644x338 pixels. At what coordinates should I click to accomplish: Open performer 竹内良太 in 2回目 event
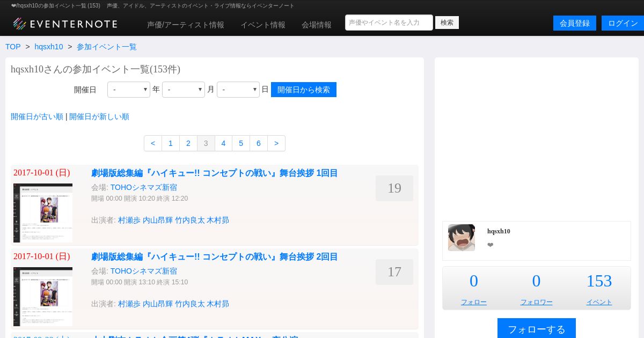(190, 304)
